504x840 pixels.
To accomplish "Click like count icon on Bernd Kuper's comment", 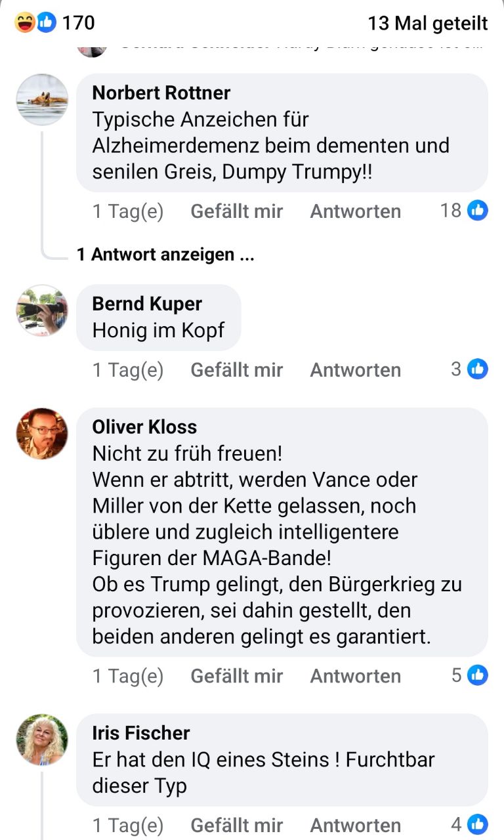I will tap(478, 369).
